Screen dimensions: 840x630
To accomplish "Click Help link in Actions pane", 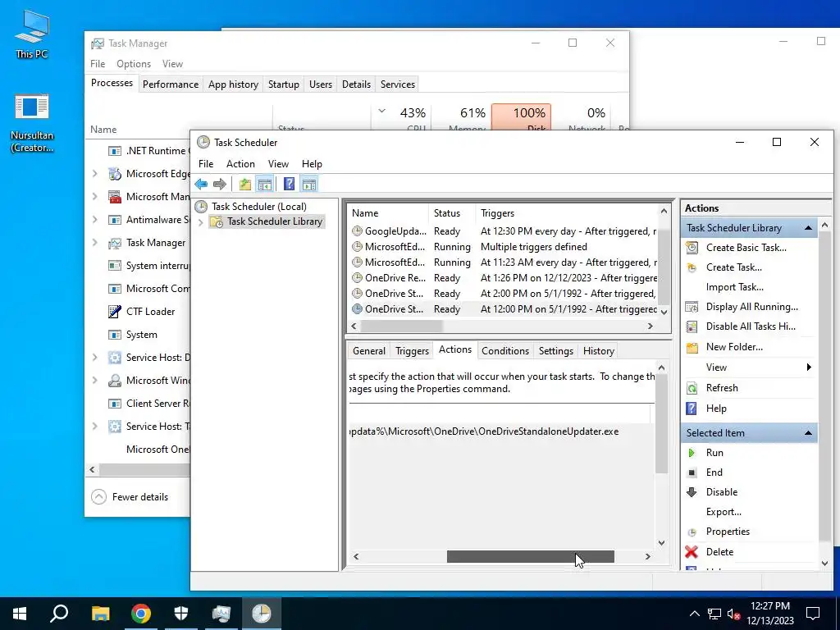I will tap(716, 409).
